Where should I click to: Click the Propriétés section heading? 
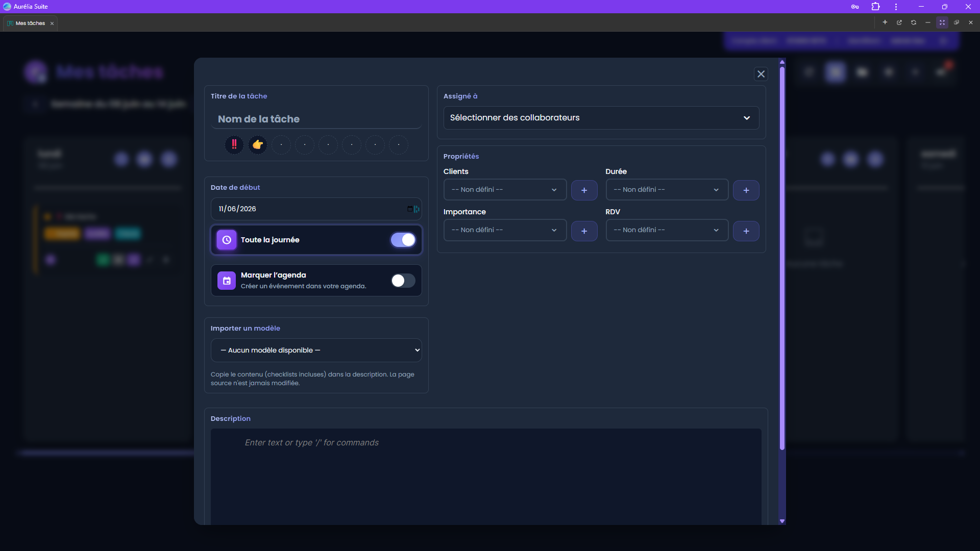click(461, 156)
